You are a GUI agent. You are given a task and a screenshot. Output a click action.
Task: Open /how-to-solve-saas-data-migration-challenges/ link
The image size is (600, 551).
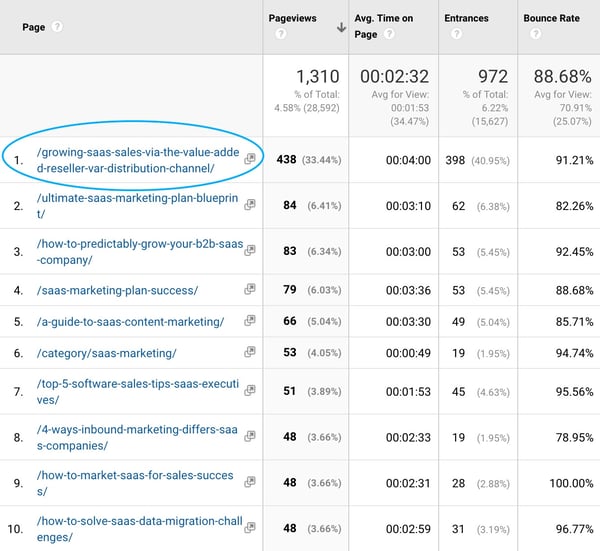pyautogui.click(x=139, y=529)
